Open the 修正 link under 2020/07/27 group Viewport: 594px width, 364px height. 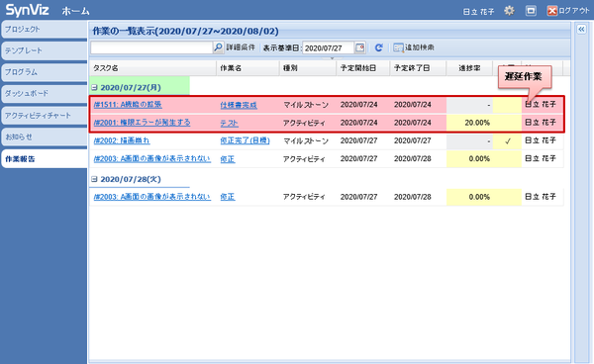coord(228,159)
